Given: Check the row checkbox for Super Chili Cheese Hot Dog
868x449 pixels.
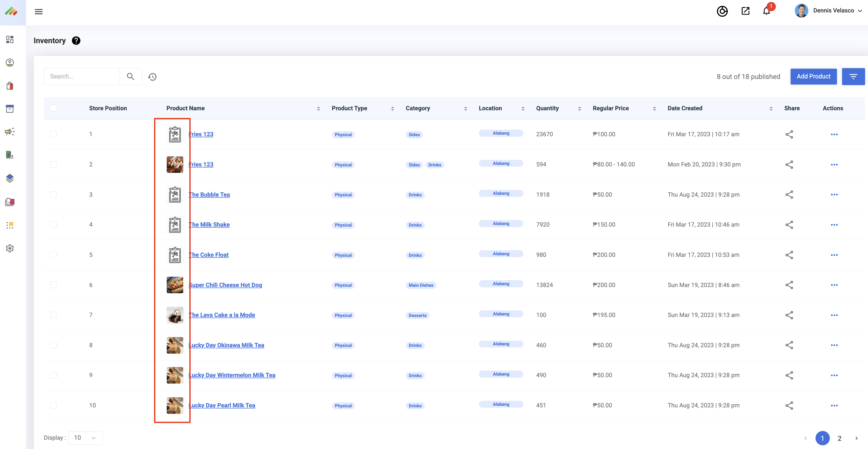Looking at the screenshot, I should coord(54,285).
